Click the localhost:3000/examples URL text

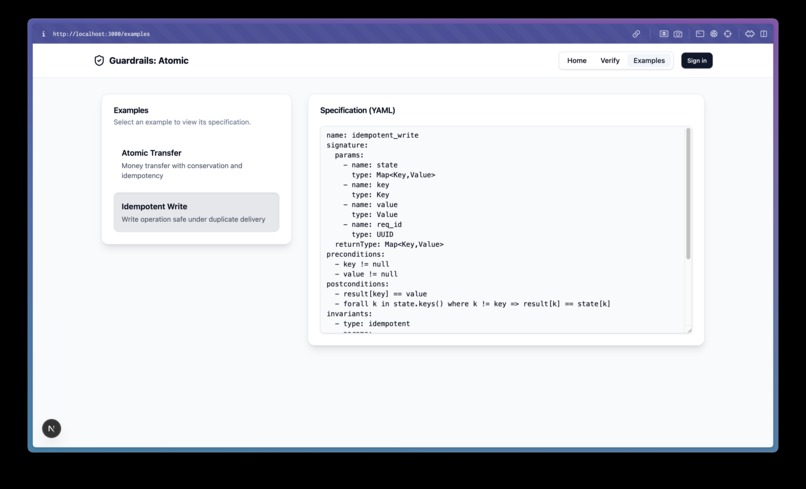click(x=101, y=34)
